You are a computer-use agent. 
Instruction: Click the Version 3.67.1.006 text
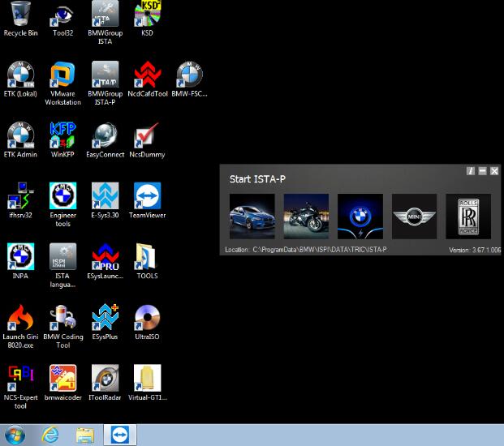click(475, 250)
